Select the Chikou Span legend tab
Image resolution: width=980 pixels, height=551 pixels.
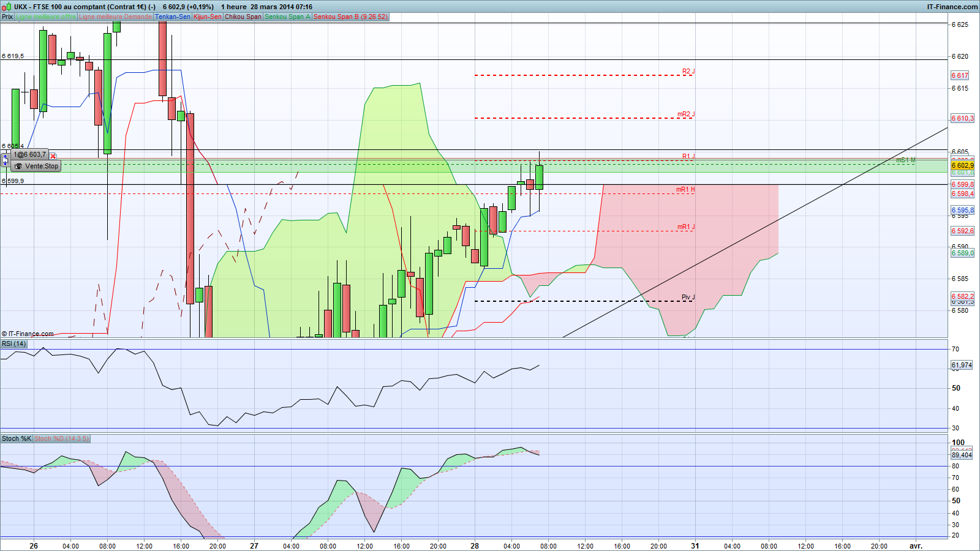click(x=243, y=17)
